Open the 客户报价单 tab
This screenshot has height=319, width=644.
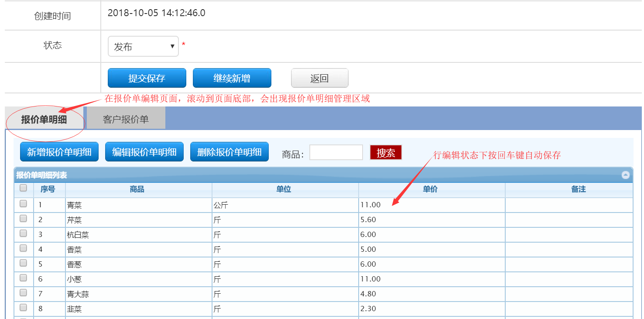(126, 119)
